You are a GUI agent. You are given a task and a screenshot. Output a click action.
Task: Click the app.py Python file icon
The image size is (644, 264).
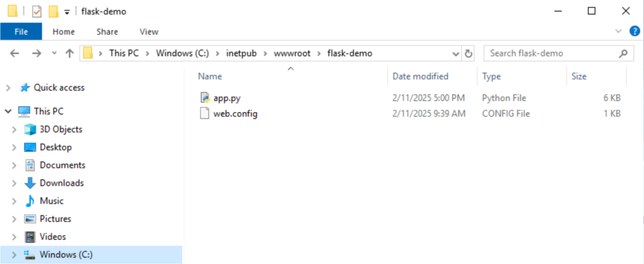click(x=204, y=98)
